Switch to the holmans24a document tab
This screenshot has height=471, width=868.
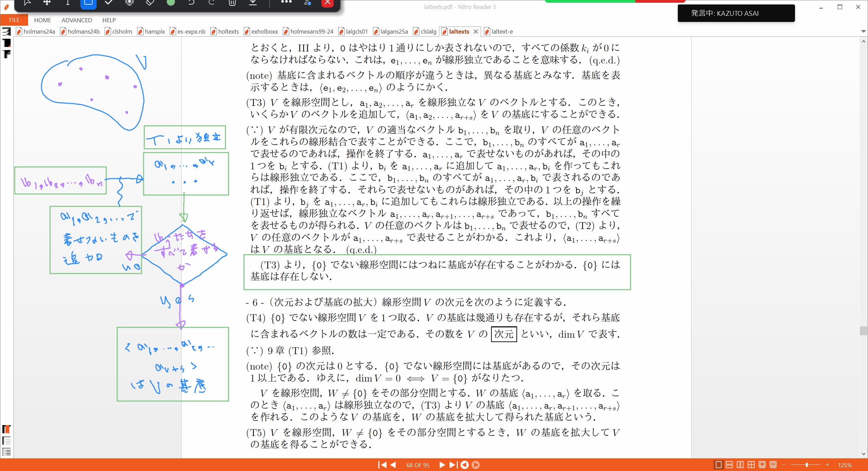tap(36, 32)
